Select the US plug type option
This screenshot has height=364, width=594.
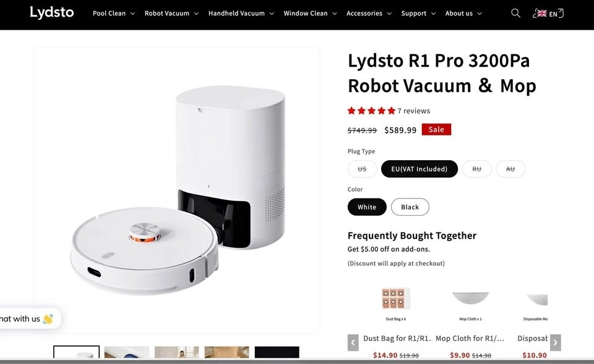coord(362,169)
